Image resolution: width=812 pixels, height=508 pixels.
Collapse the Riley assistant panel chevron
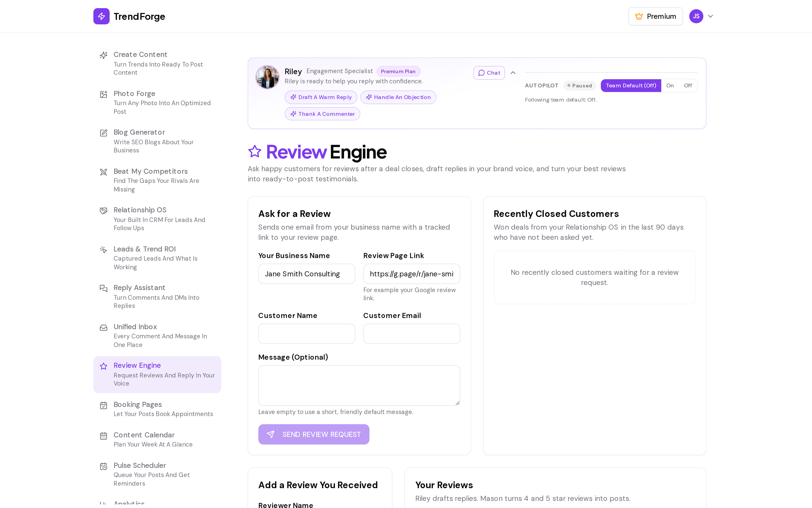513,73
